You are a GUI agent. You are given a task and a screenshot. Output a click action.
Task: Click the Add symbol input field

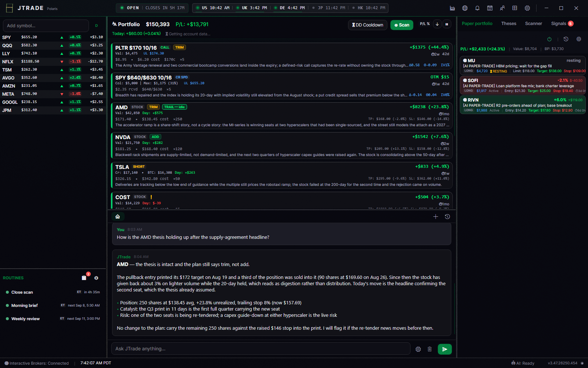46,26
